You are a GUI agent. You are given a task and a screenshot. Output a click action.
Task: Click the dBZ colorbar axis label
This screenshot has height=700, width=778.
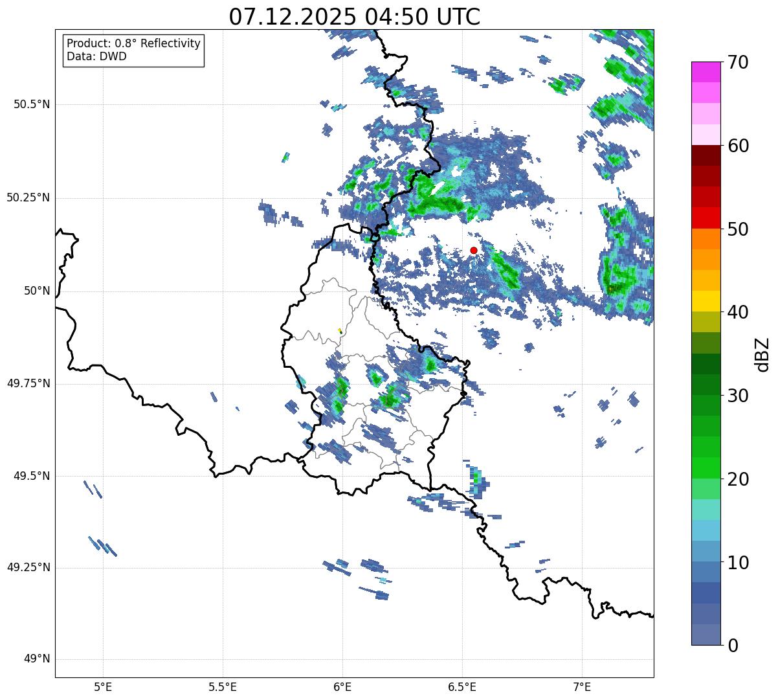pos(762,354)
